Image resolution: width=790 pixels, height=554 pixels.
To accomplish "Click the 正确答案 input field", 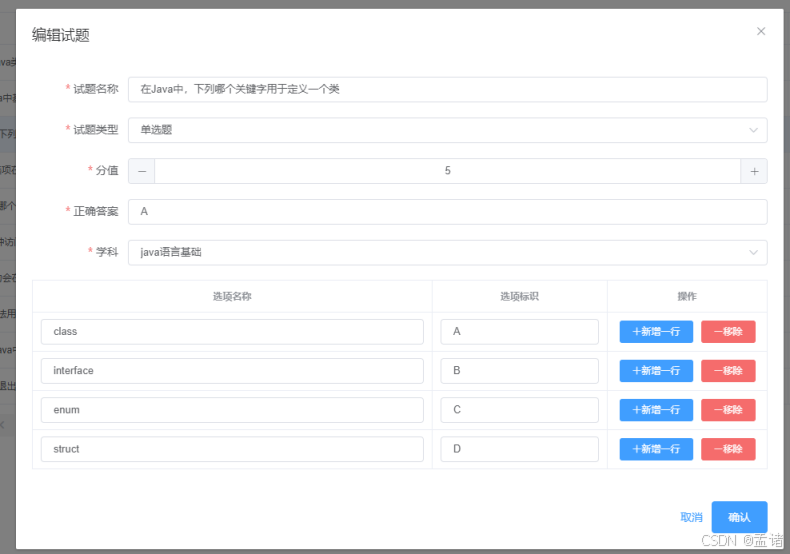I will tap(447, 212).
